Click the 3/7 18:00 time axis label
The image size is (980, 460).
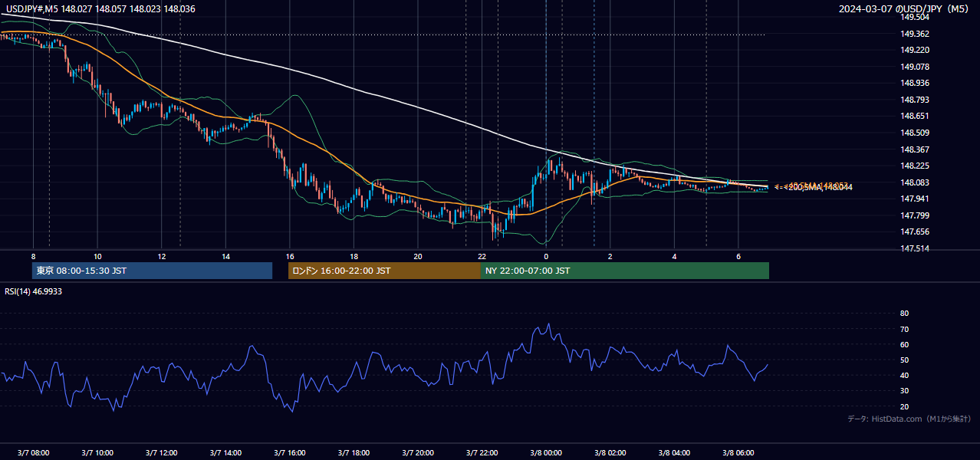354,452
